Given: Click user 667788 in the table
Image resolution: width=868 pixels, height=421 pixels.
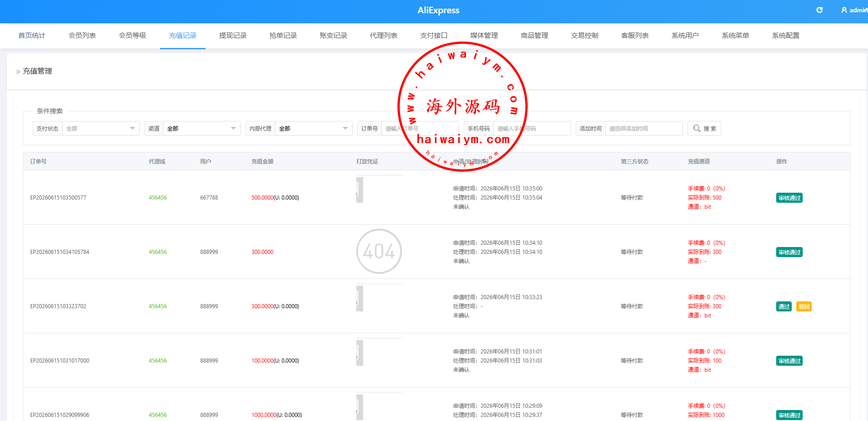Looking at the screenshot, I should [209, 198].
